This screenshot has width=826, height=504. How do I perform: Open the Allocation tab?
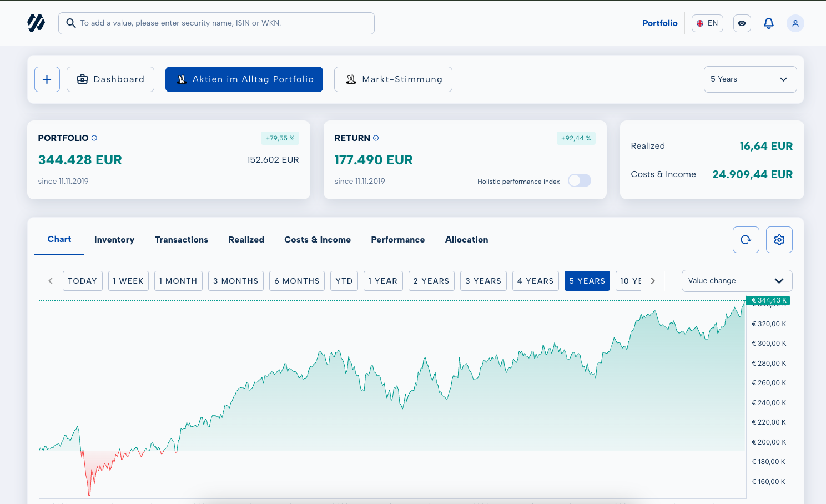point(466,240)
